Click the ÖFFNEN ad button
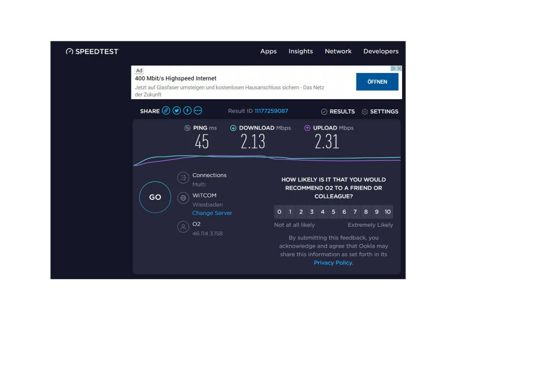The width and height of the screenshot is (555, 392). 377,82
